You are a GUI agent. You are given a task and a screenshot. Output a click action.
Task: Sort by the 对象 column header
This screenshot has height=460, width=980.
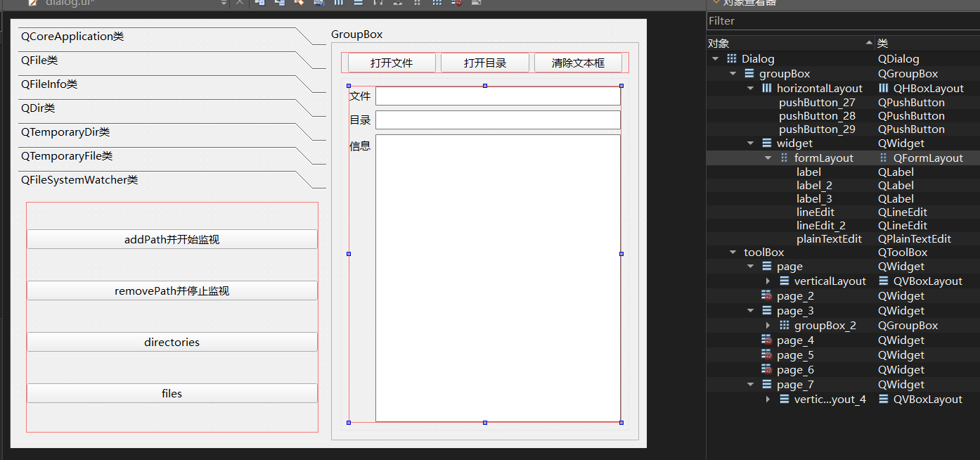point(790,43)
